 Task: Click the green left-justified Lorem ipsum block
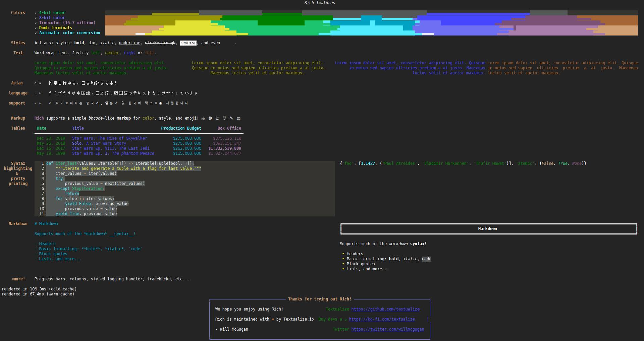tap(101, 68)
